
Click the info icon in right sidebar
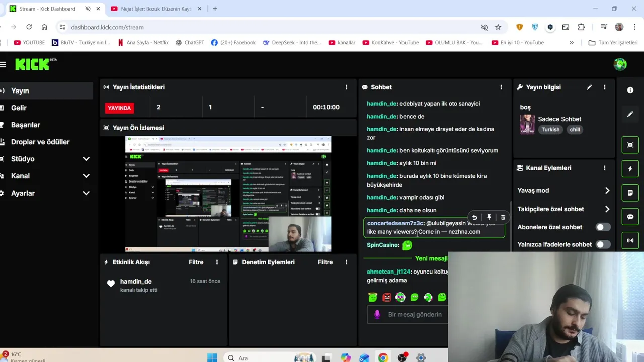point(630,90)
